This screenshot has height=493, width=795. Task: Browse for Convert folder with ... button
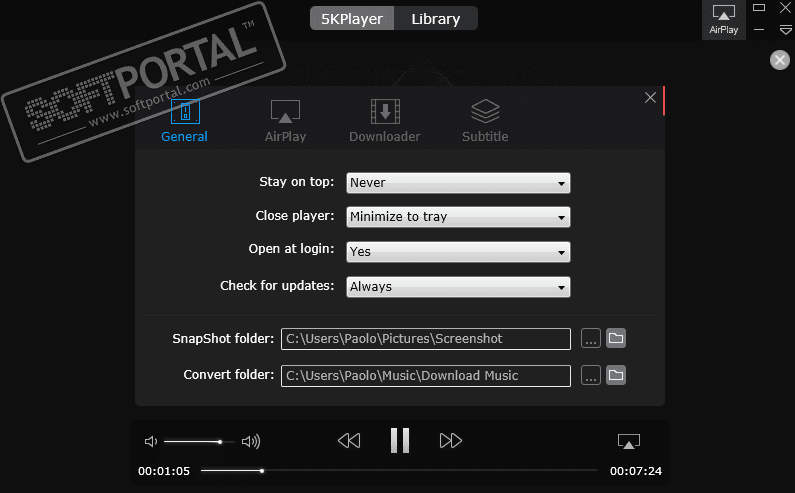(591, 375)
